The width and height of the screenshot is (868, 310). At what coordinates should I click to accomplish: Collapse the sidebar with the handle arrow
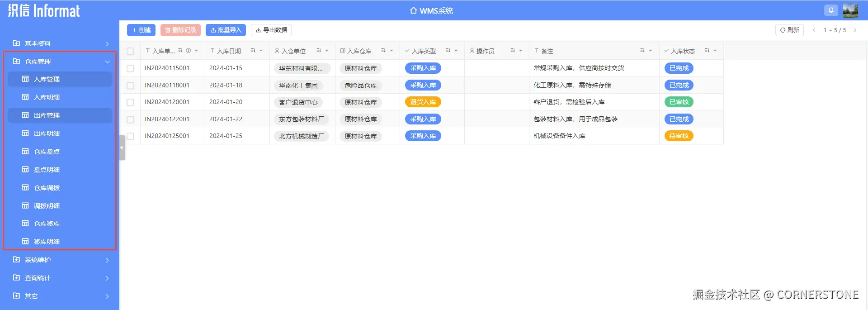point(122,148)
